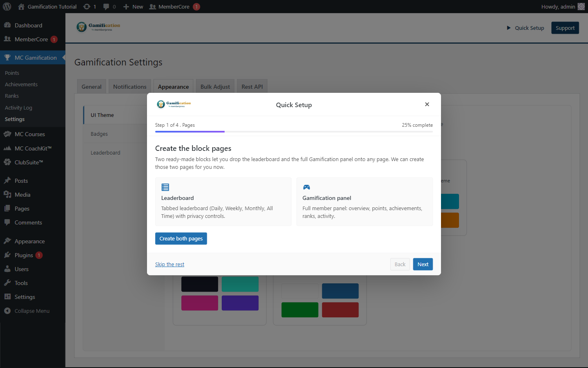Image resolution: width=588 pixels, height=368 pixels.
Task: Close the Quick Setup dialog
Action: click(x=427, y=104)
